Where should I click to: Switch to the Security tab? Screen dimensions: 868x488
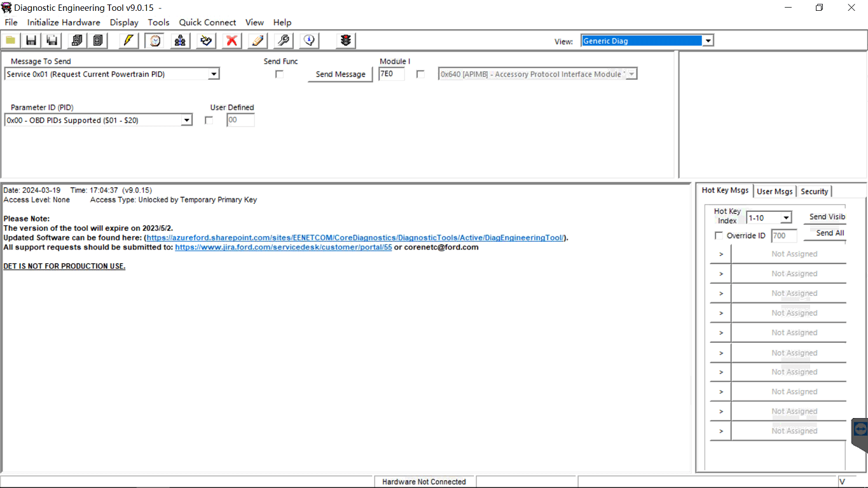click(814, 192)
